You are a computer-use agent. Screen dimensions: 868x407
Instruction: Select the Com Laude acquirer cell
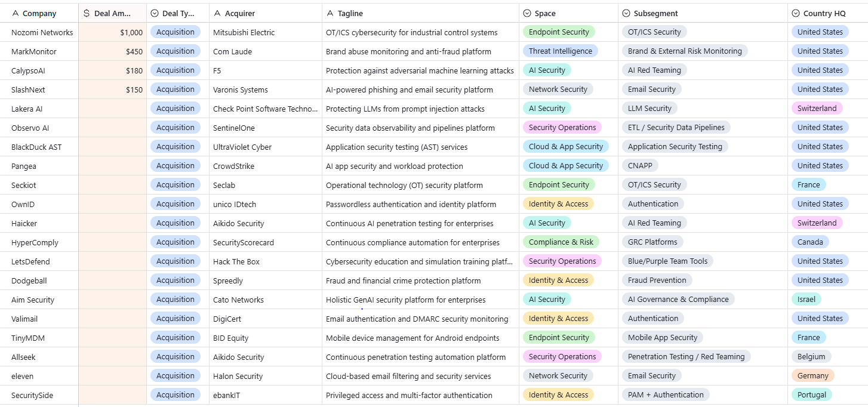click(266, 51)
